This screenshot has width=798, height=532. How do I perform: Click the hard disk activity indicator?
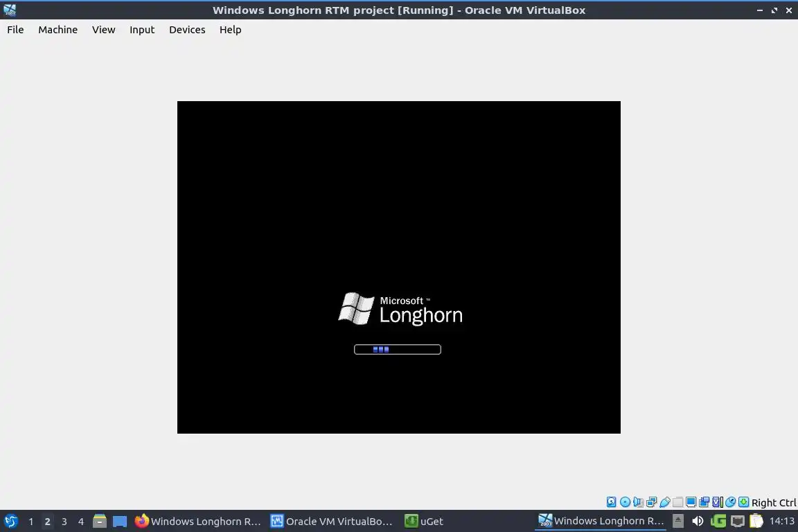tap(611, 502)
